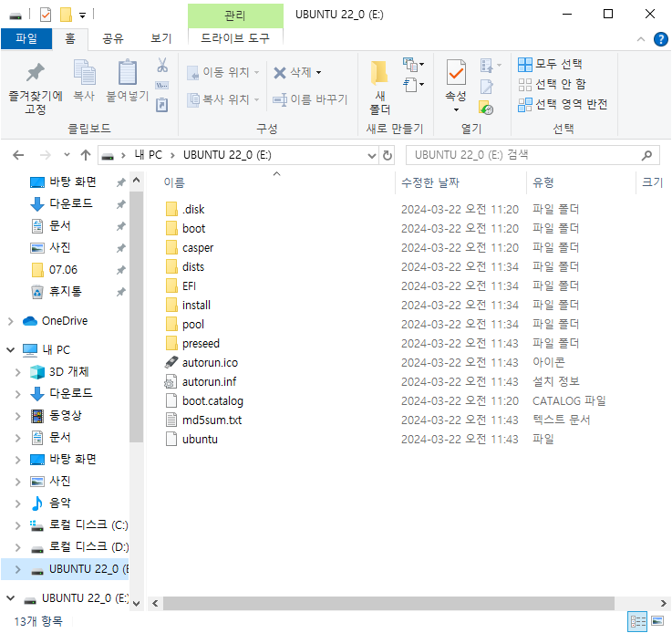Switch to Large icons view in status bar
672x633 pixels.
(657, 621)
